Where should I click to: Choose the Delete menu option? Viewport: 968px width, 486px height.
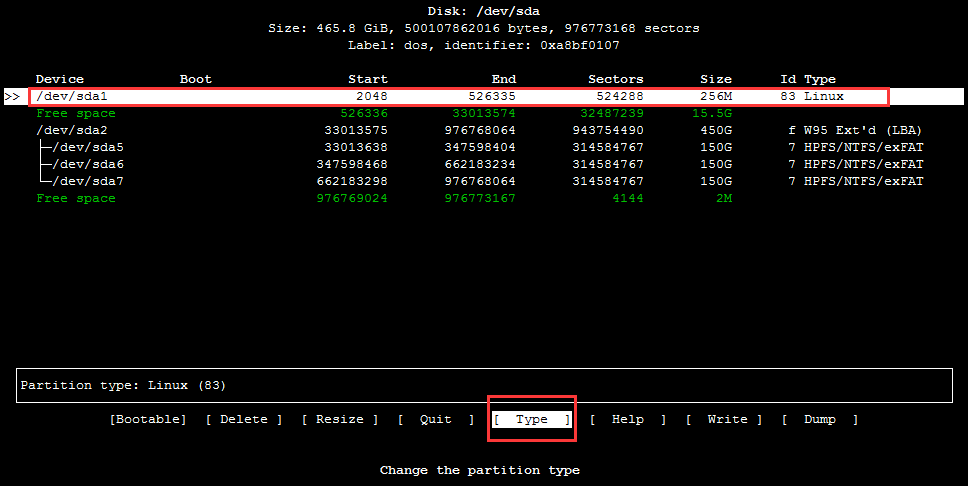point(244,420)
